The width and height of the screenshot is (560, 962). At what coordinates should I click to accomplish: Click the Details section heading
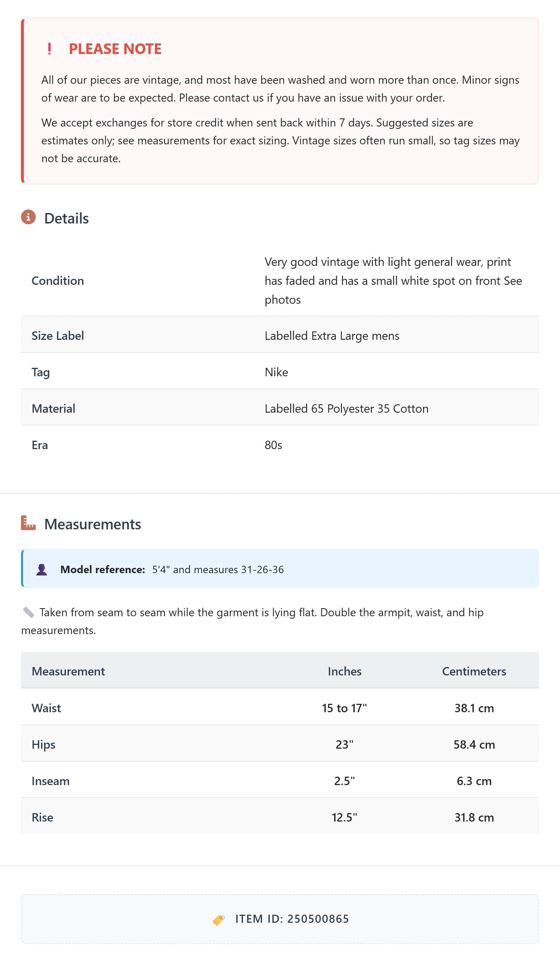pos(66,218)
